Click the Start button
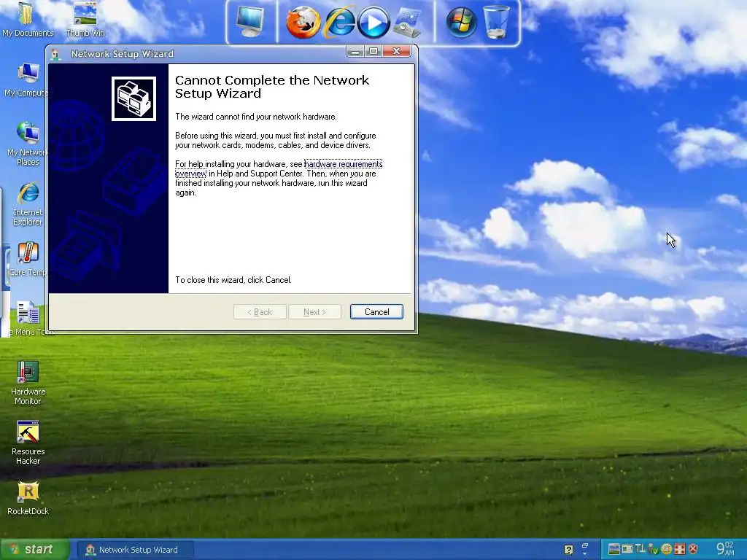This screenshot has height=560, width=747. tap(34, 550)
